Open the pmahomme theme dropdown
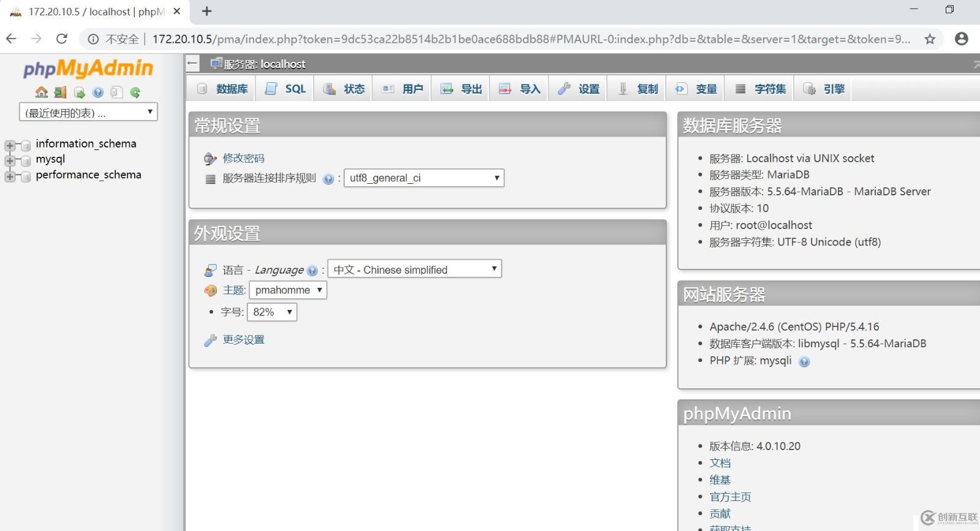Viewport: 980px width, 531px height. point(288,290)
